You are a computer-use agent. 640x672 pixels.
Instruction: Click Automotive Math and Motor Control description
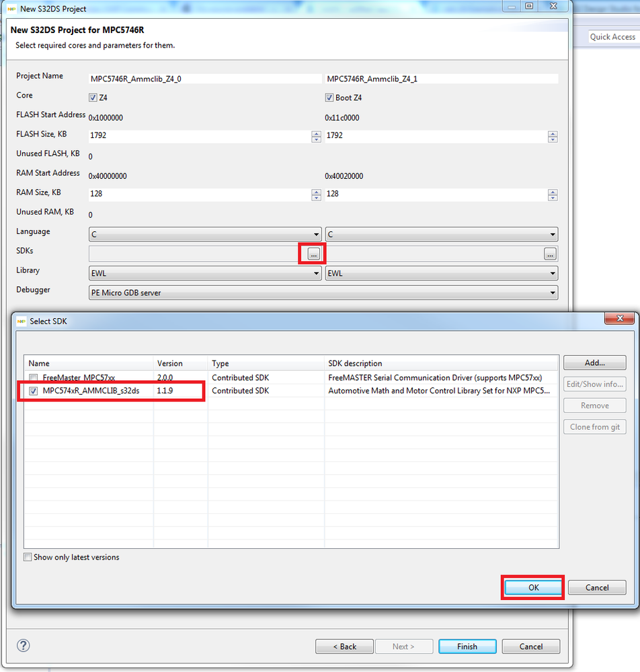439,391
